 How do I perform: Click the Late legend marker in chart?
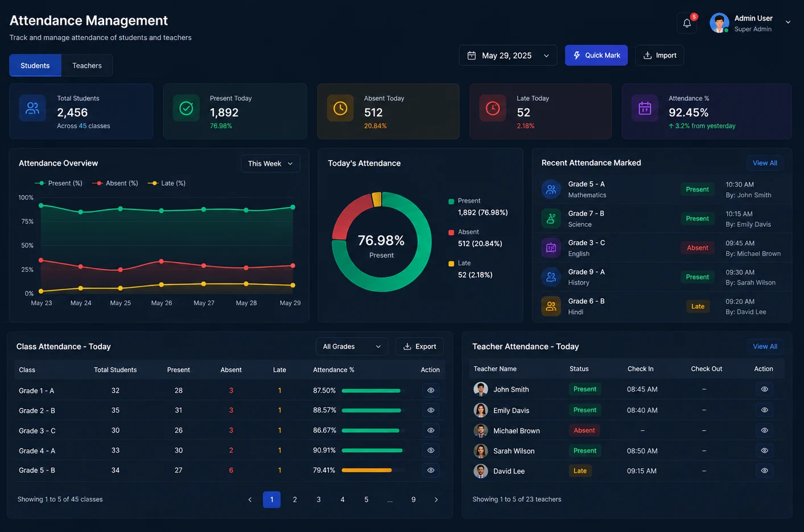coord(152,183)
